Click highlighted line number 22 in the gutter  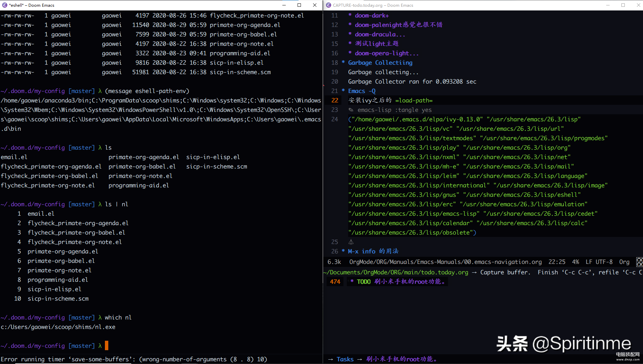click(335, 100)
